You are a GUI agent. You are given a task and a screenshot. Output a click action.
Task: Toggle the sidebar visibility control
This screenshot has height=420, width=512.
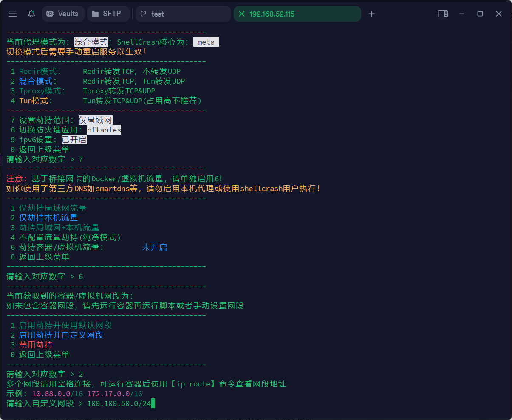[x=443, y=14]
